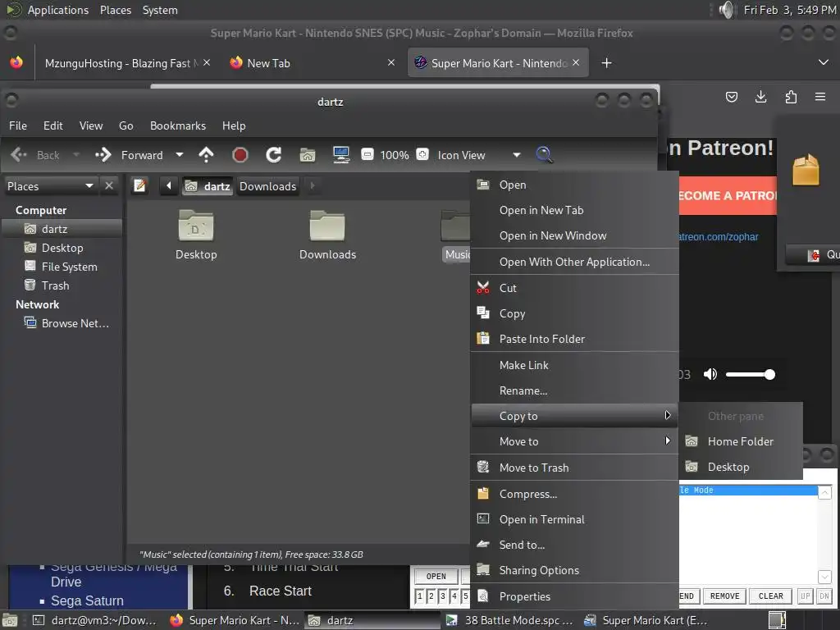
Task: Click the Show Desktop icon in bottom panel
Action: point(10,620)
